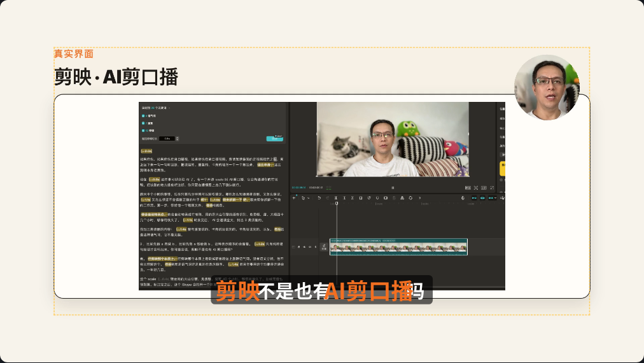Click the circular presenter webcam thumbnail
Screen dimensions: 644x363
(547, 87)
